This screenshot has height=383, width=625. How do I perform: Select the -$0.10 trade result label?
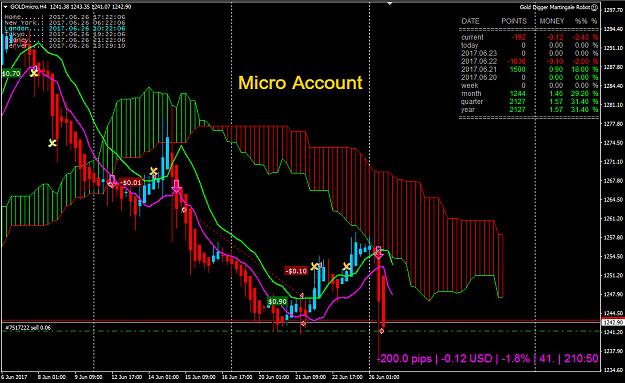pyautogui.click(x=296, y=271)
